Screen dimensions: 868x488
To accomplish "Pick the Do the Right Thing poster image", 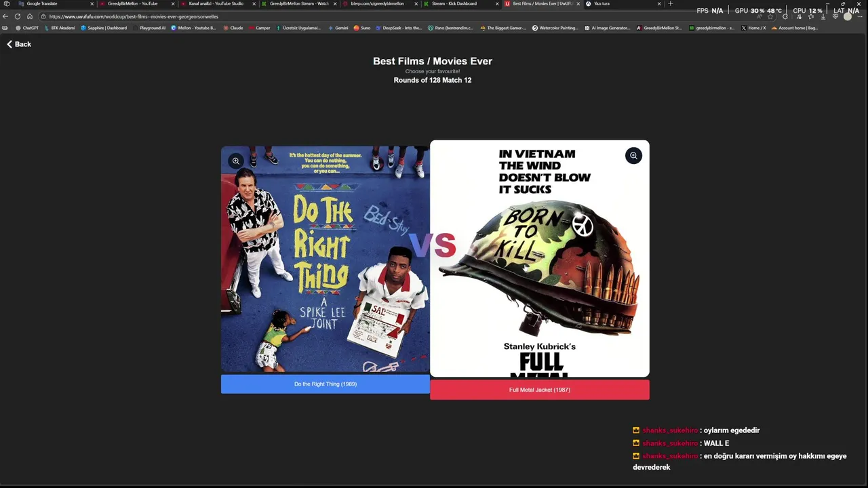I will [325, 260].
